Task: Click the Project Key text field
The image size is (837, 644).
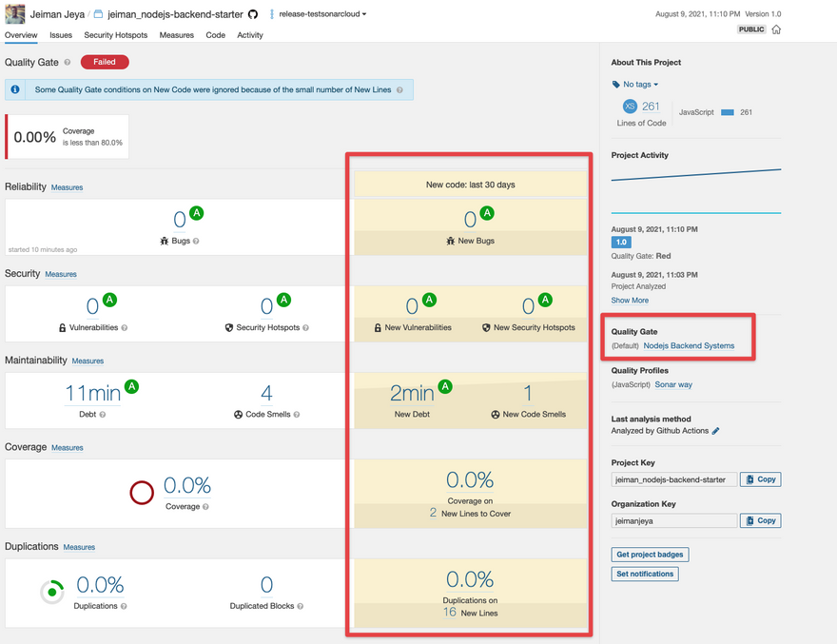Action: click(673, 480)
